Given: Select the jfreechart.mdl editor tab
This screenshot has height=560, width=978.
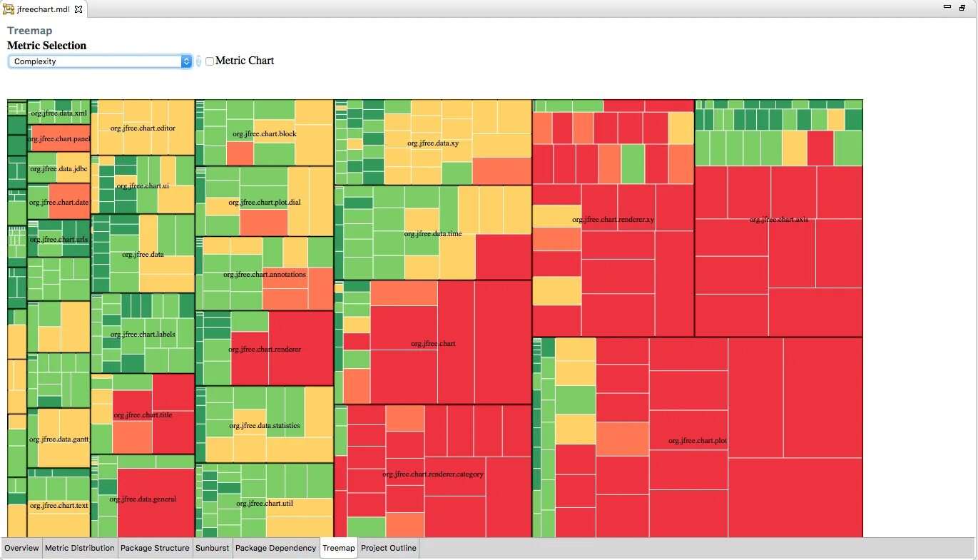Looking at the screenshot, I should pyautogui.click(x=44, y=9).
